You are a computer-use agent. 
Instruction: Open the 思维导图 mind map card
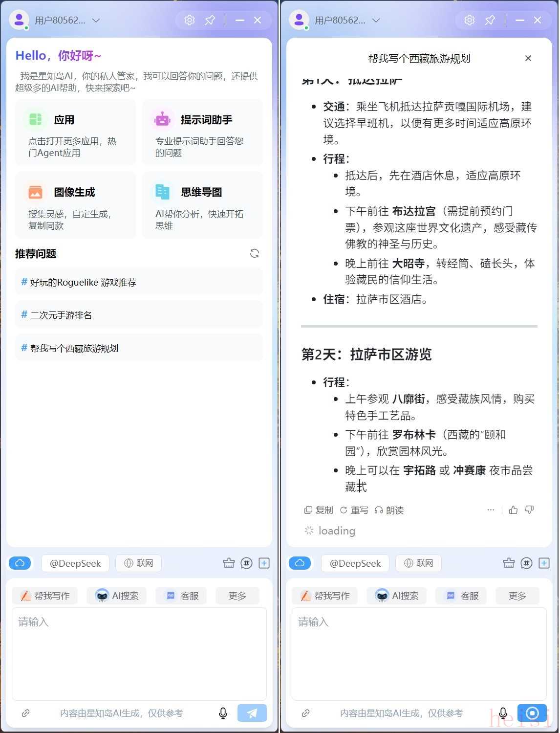(x=202, y=205)
